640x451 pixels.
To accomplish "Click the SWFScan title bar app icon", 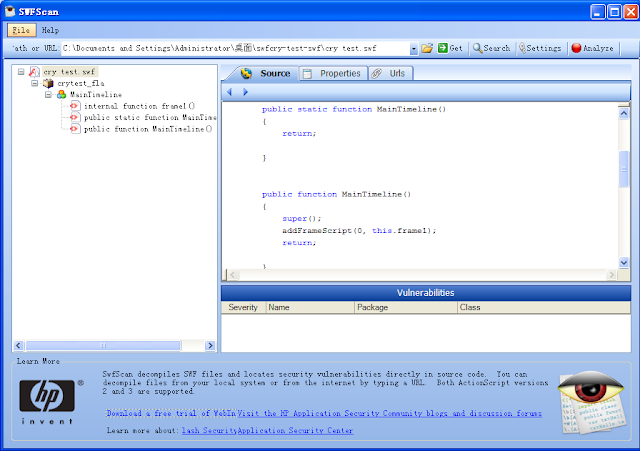I will click(x=10, y=11).
